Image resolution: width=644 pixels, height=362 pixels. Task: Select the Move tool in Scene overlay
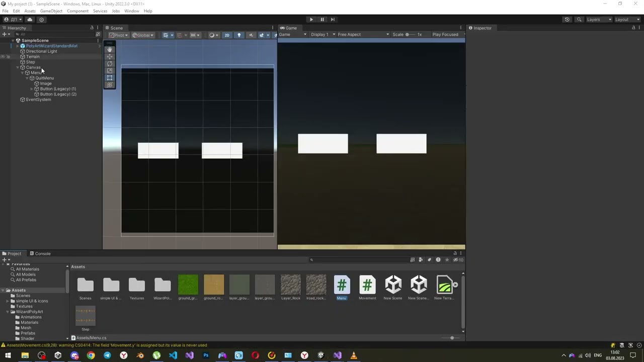pyautogui.click(x=110, y=57)
